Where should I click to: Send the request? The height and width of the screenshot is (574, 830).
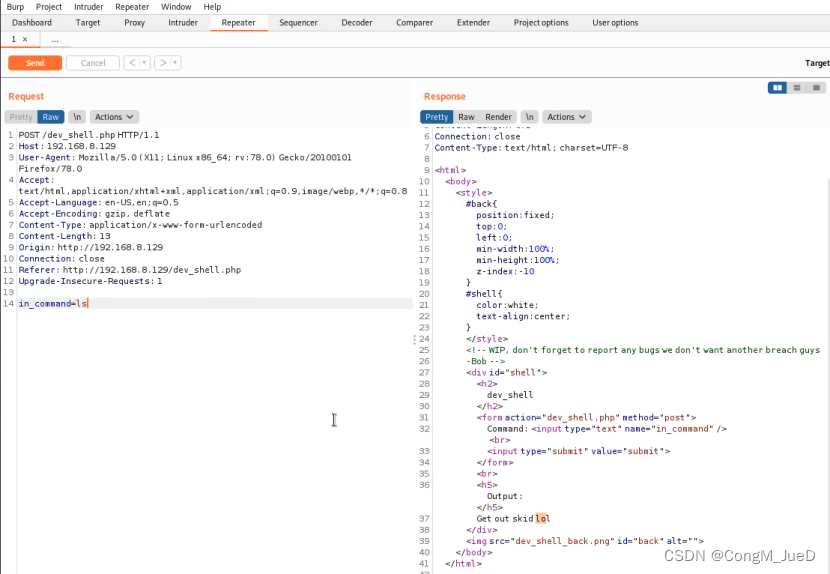click(35, 63)
